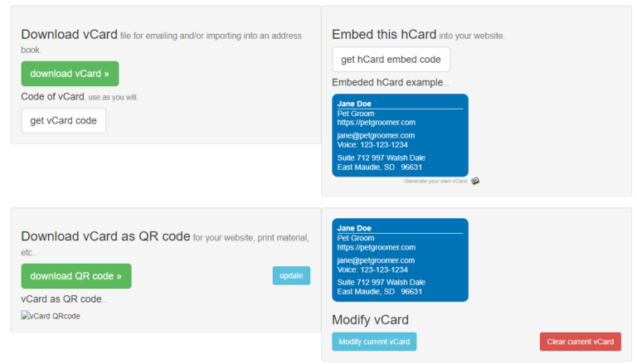637x364 pixels.
Task: Click the Code of vCard label
Action: click(52, 97)
